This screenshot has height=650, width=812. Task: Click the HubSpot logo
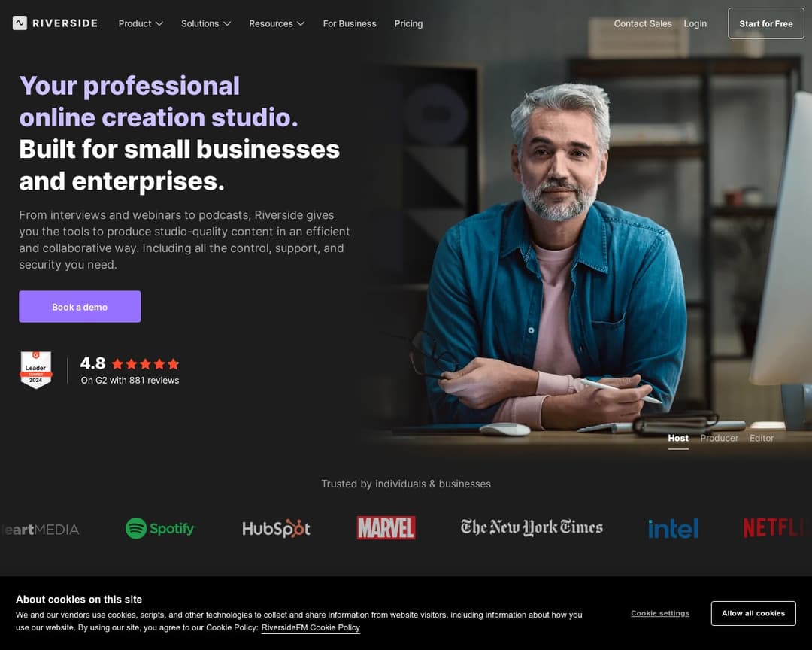(276, 528)
